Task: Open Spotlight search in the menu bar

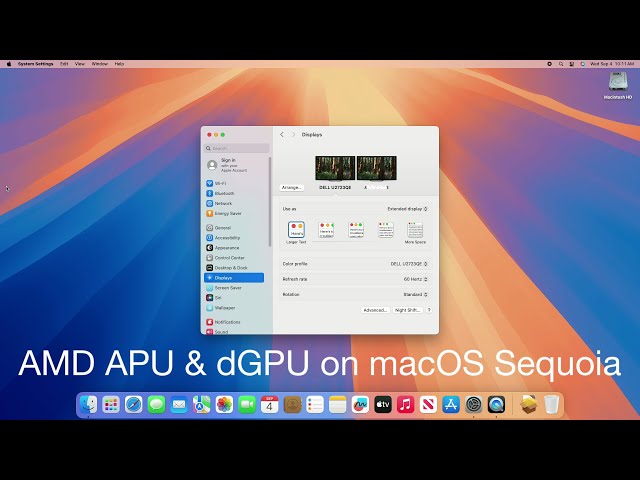Action: pyautogui.click(x=561, y=64)
